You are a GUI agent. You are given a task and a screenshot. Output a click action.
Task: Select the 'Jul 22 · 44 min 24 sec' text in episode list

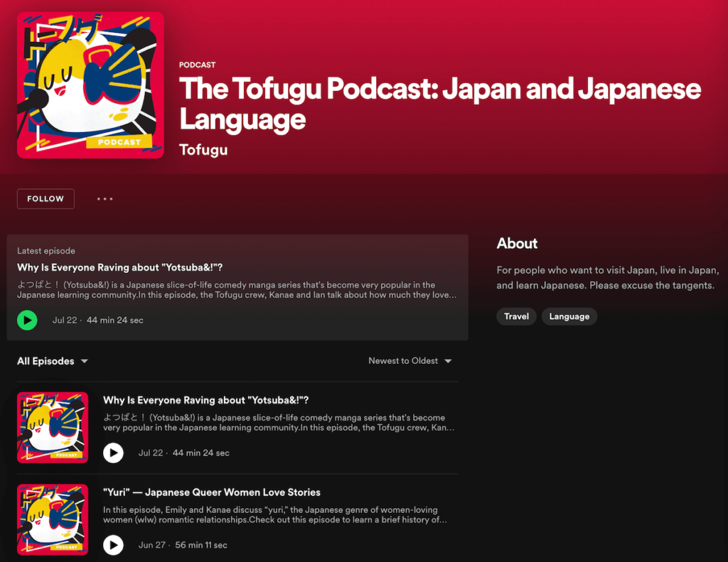[x=184, y=453]
